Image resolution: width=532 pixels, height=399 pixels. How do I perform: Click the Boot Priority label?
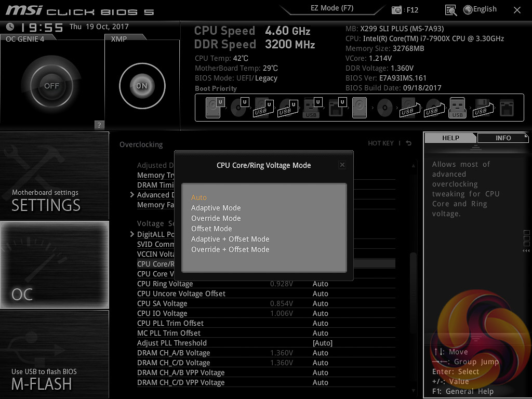point(216,88)
